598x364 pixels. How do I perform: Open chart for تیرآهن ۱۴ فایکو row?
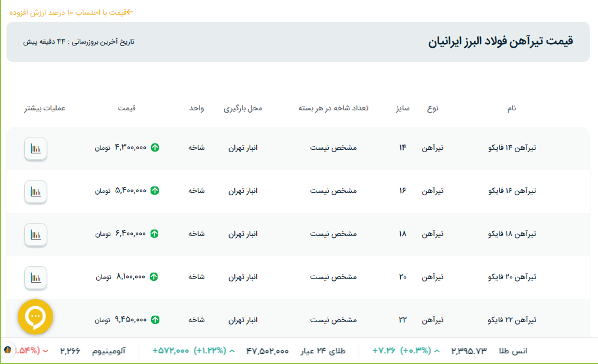point(35,148)
